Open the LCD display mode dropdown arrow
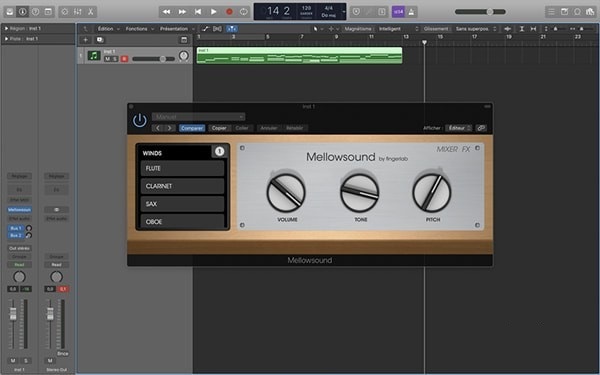 (344, 11)
